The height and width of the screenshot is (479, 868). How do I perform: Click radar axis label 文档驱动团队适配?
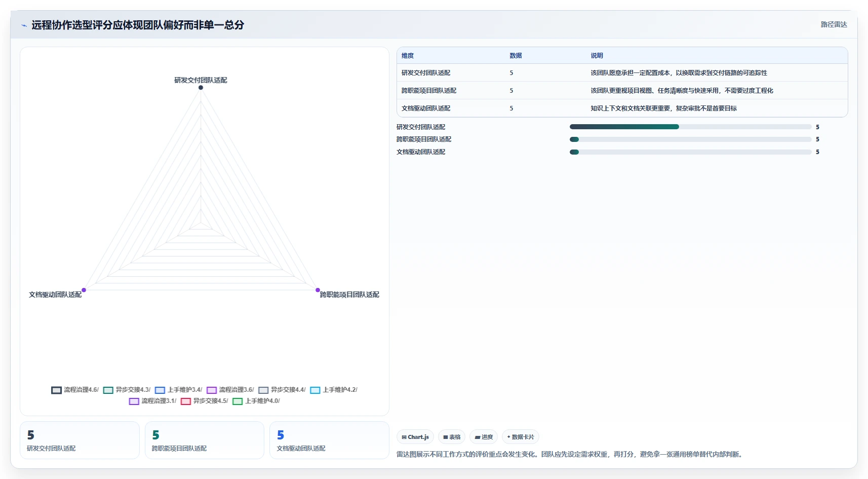click(x=55, y=294)
